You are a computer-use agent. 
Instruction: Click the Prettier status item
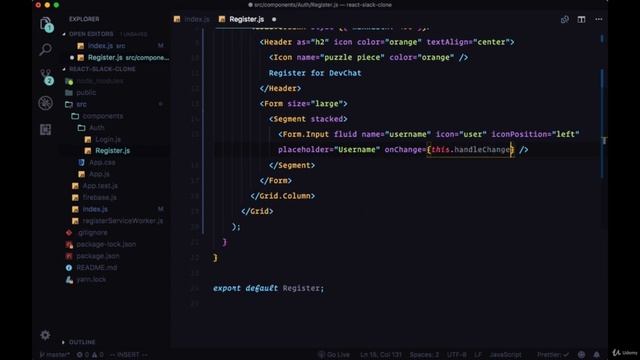[553, 355]
